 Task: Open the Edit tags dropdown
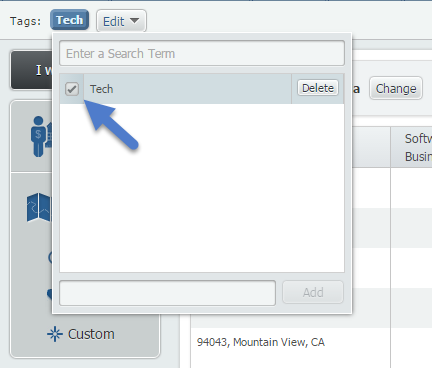coord(121,21)
